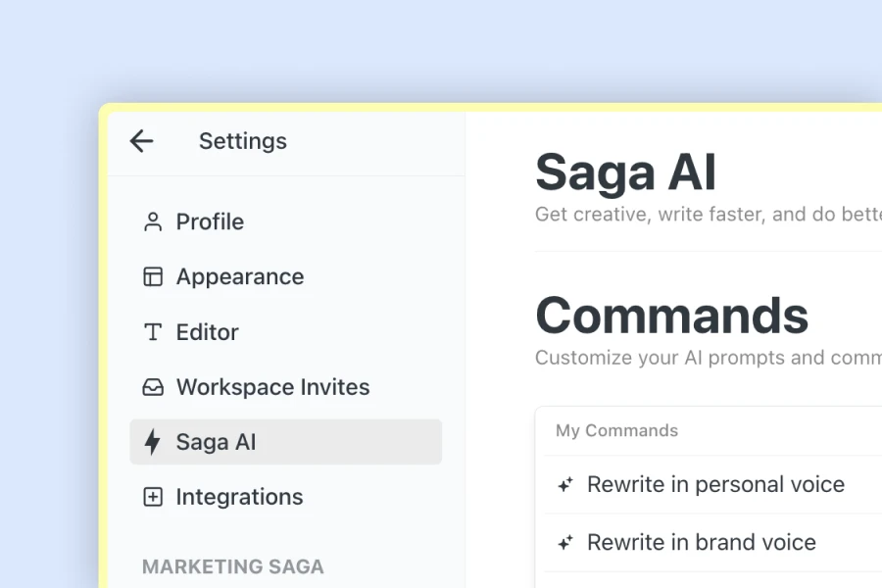The height and width of the screenshot is (588, 882).
Task: Open the Editor settings page
Action: 206,332
